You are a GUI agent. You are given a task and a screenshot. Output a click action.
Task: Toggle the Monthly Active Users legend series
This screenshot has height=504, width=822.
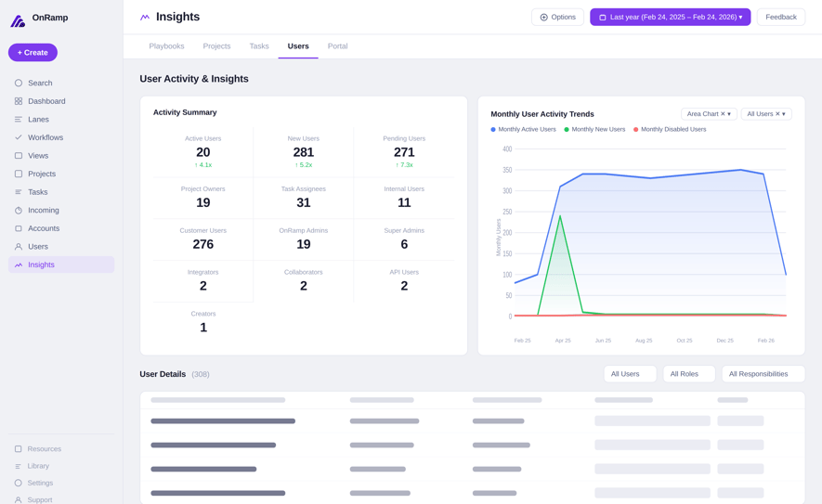(x=523, y=129)
